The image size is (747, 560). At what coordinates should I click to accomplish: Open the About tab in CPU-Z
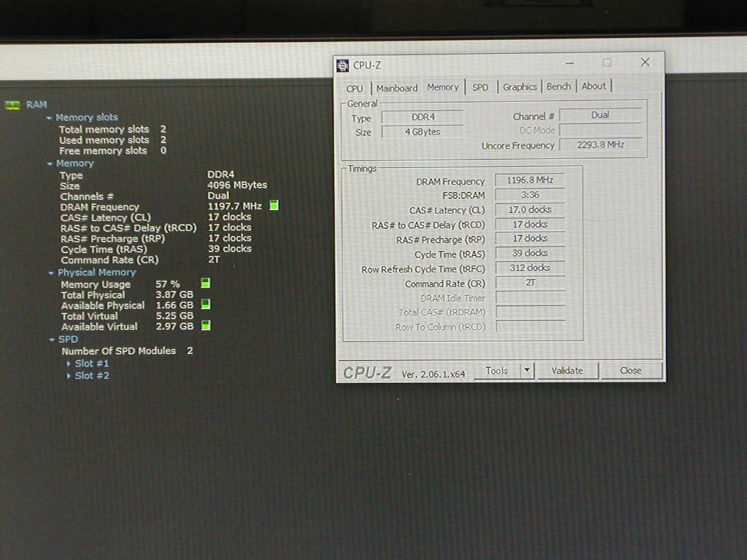pyautogui.click(x=593, y=86)
